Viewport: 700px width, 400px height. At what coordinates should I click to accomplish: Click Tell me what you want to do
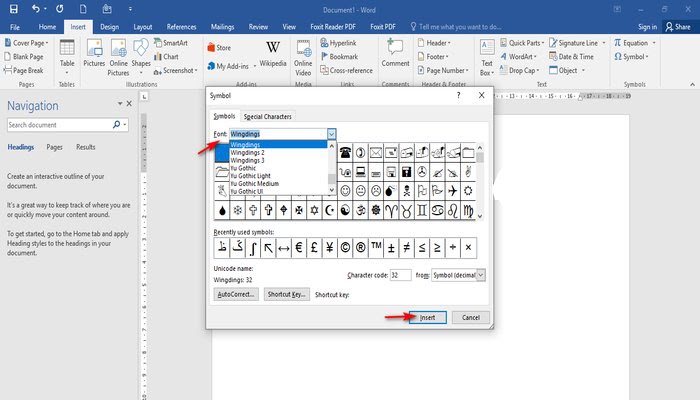pyautogui.click(x=456, y=27)
